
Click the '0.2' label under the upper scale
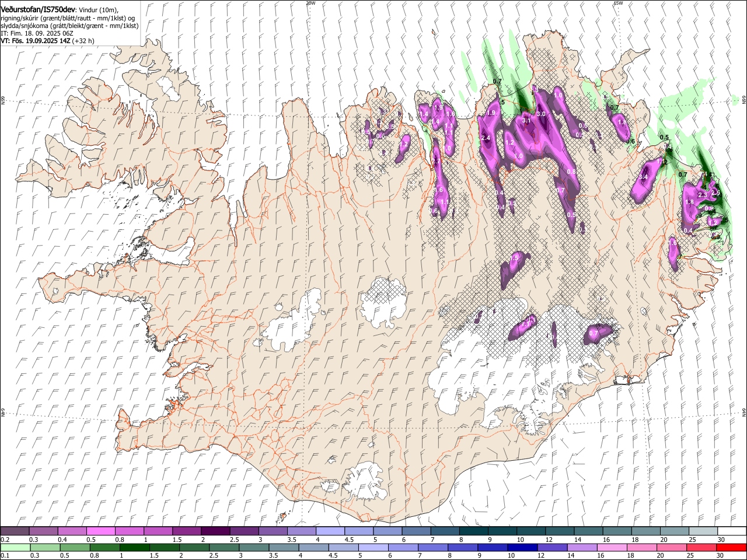[x=5, y=540]
